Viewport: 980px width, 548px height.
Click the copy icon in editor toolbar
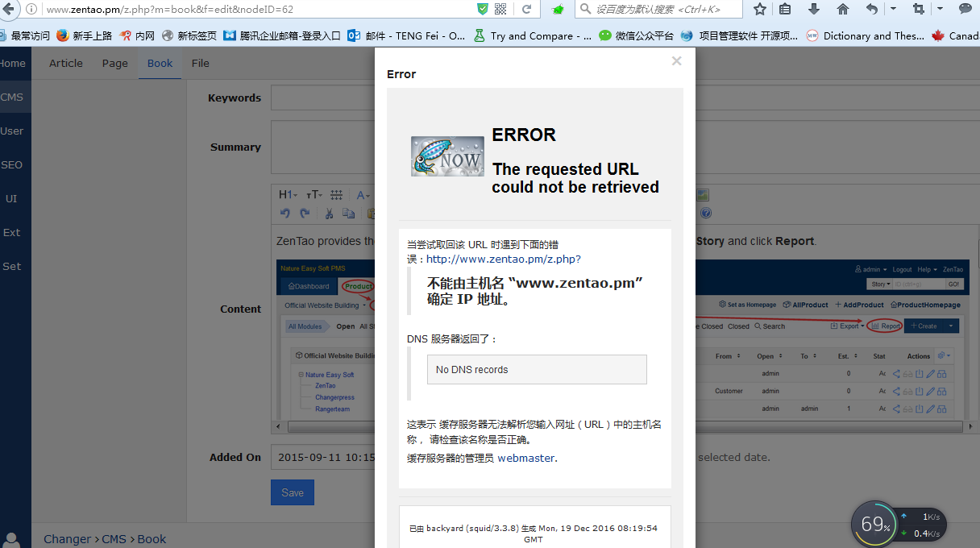(x=348, y=214)
